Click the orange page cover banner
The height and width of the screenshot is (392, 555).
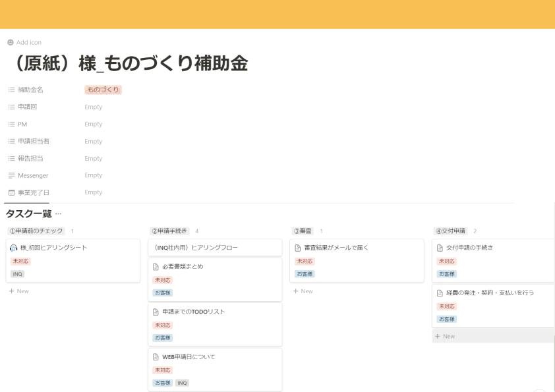[x=277, y=14]
